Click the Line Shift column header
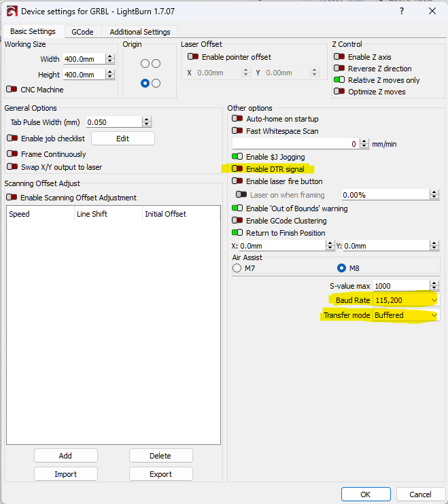Image resolution: width=448 pixels, height=504 pixels. (108, 214)
